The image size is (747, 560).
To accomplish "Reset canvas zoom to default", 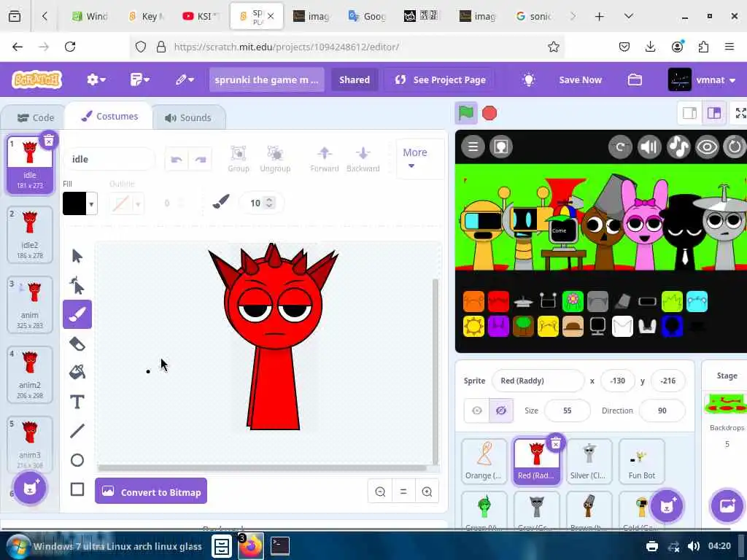I will (x=403, y=491).
